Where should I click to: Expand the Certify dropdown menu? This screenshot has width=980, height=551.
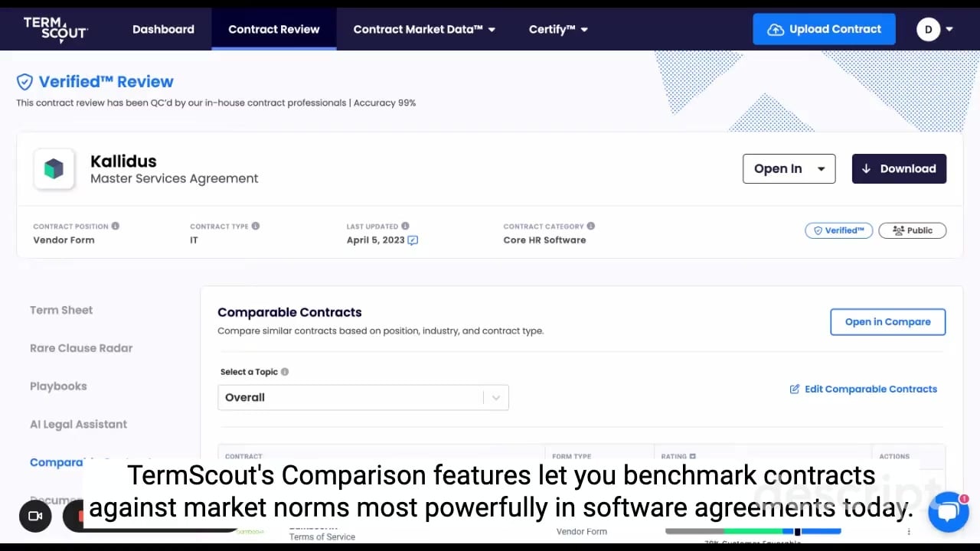[557, 29]
